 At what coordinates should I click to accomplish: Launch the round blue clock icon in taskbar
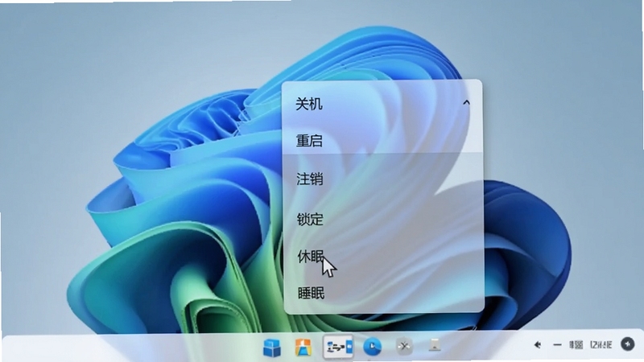[372, 348]
